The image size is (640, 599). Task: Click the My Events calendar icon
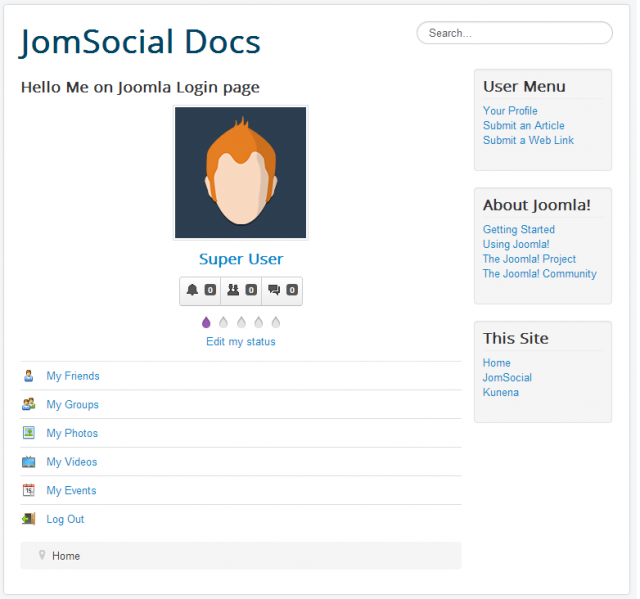[x=29, y=490]
